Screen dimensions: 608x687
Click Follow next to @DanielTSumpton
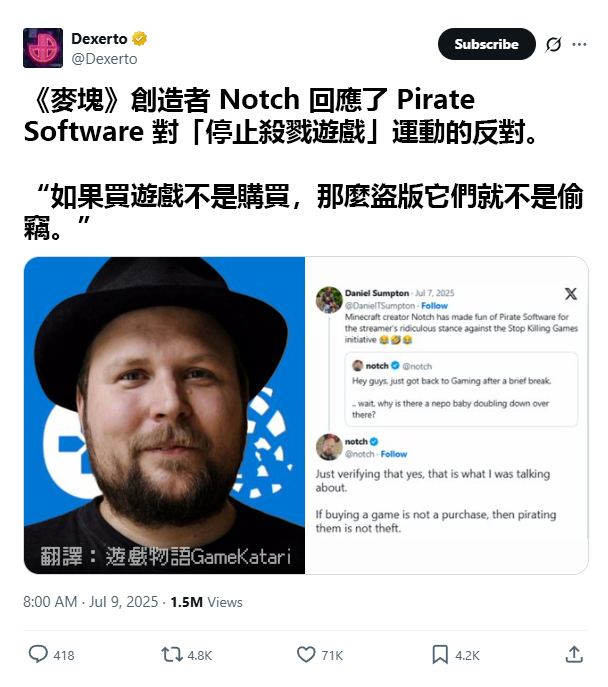coord(434,306)
